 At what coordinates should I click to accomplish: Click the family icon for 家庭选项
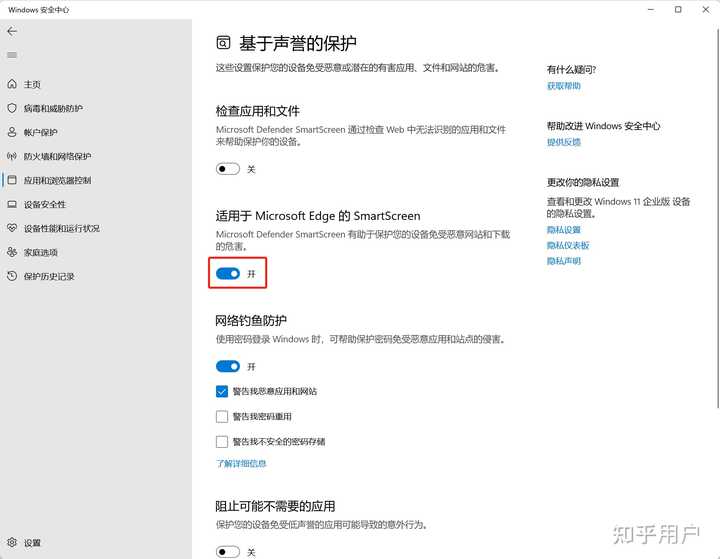tap(12, 252)
